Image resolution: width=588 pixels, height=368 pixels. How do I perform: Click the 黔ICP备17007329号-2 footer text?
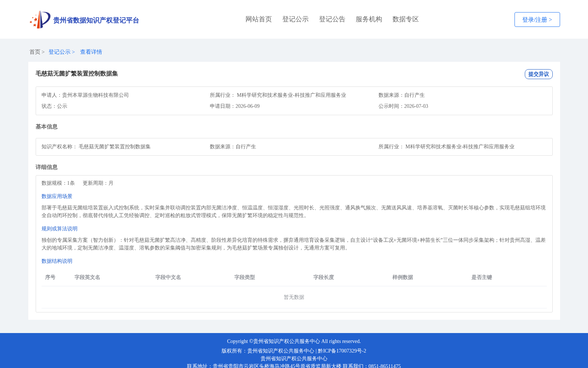tap(342, 351)
